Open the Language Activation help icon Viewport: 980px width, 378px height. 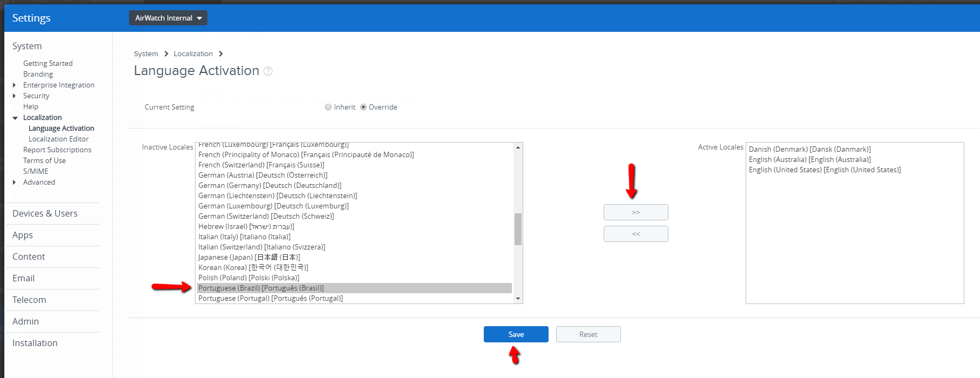[x=268, y=71]
